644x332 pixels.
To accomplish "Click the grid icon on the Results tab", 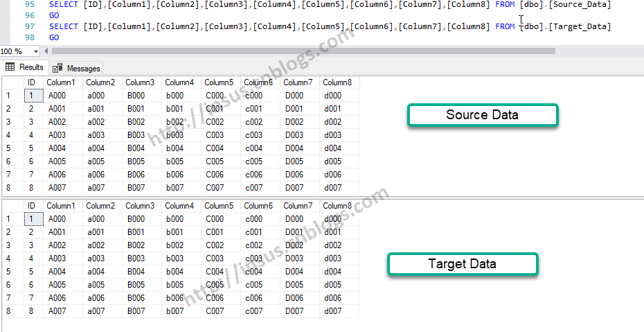I will click(x=10, y=67).
